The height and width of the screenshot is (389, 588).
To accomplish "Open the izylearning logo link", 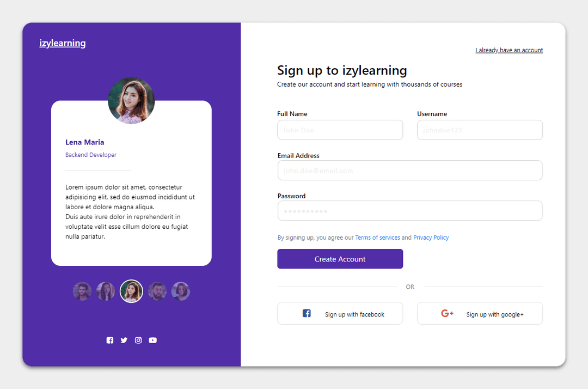I will 62,42.
